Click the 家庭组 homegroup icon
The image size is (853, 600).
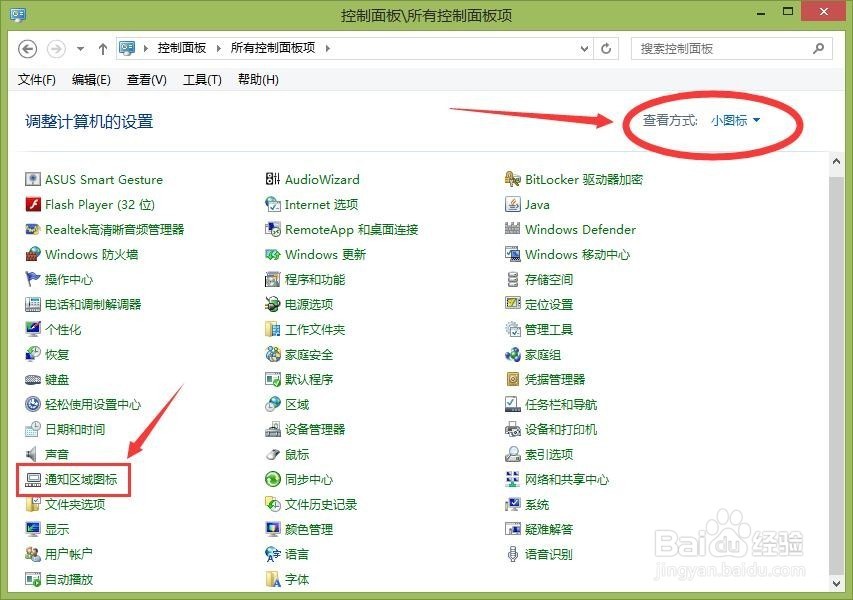point(512,354)
